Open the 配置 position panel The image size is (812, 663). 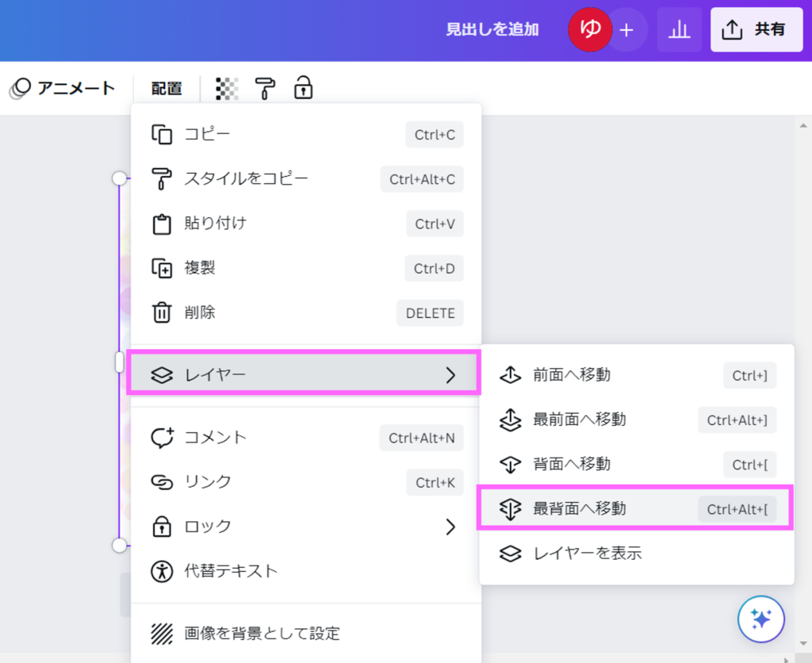tap(167, 88)
